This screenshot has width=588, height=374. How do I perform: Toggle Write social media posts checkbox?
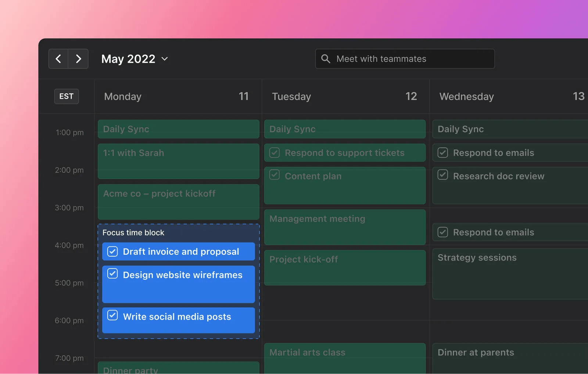(112, 316)
